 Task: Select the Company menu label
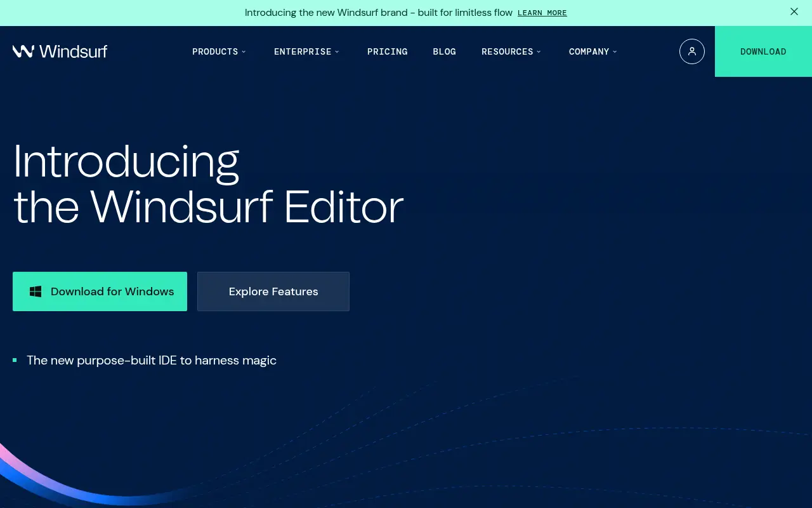coord(589,52)
